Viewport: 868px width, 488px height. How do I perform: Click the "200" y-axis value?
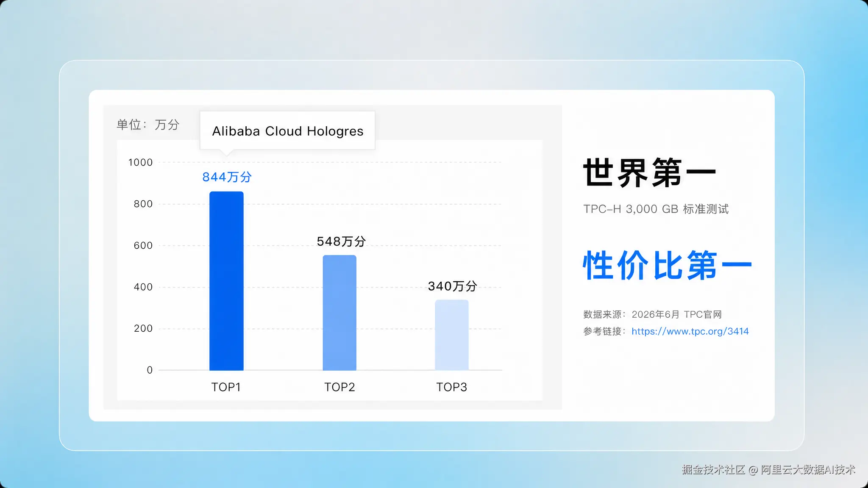point(143,329)
